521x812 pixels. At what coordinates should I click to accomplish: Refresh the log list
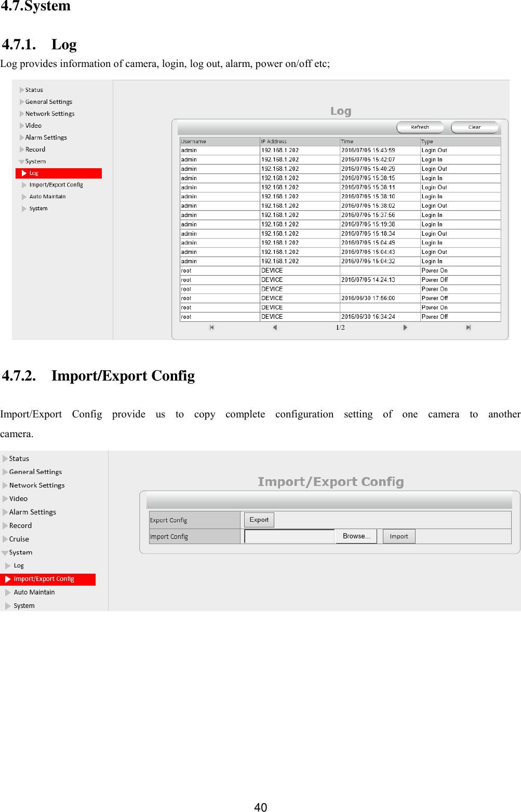[420, 127]
